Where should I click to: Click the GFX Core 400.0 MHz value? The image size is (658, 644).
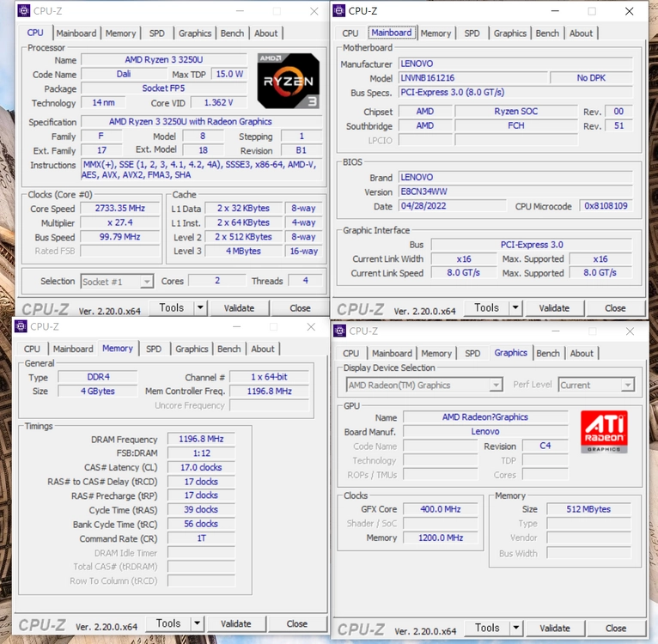(440, 509)
